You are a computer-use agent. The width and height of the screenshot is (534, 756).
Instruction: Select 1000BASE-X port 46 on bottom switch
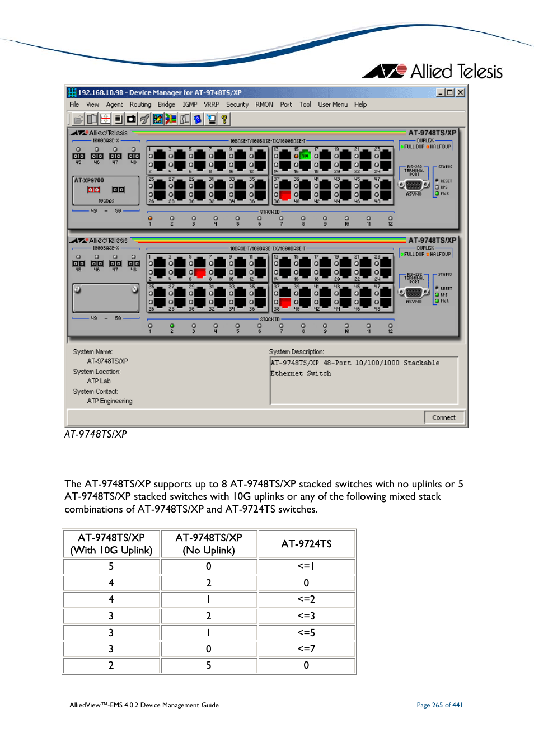tap(97, 264)
